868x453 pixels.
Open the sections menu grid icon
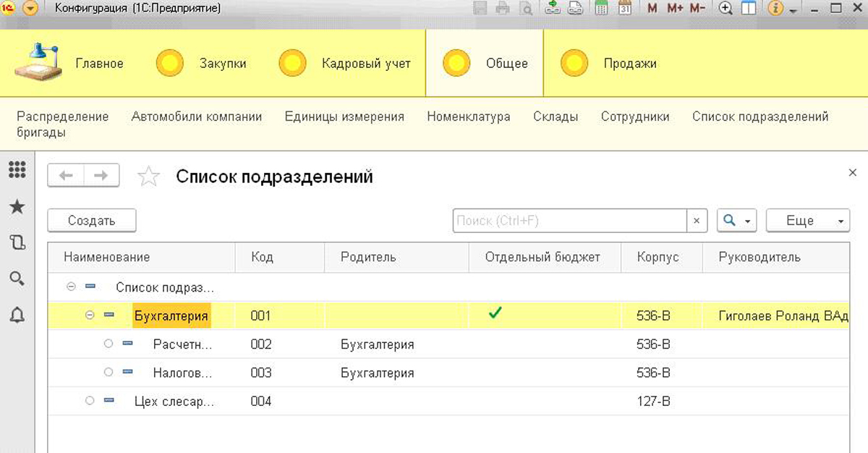point(17,171)
